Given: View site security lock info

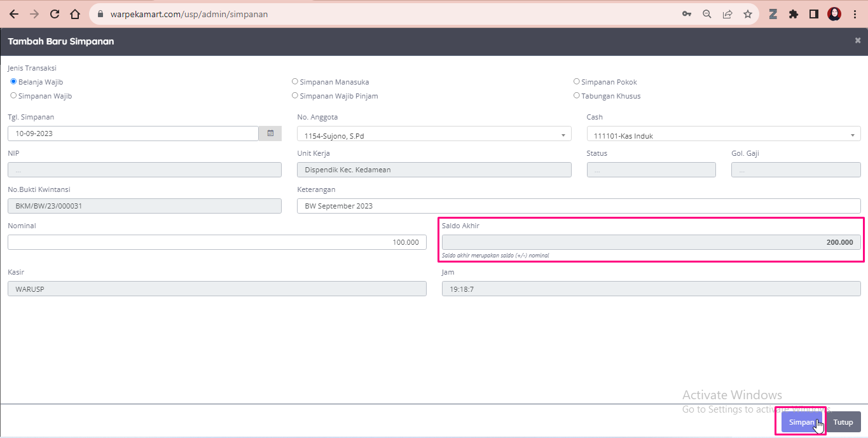Looking at the screenshot, I should [x=100, y=14].
